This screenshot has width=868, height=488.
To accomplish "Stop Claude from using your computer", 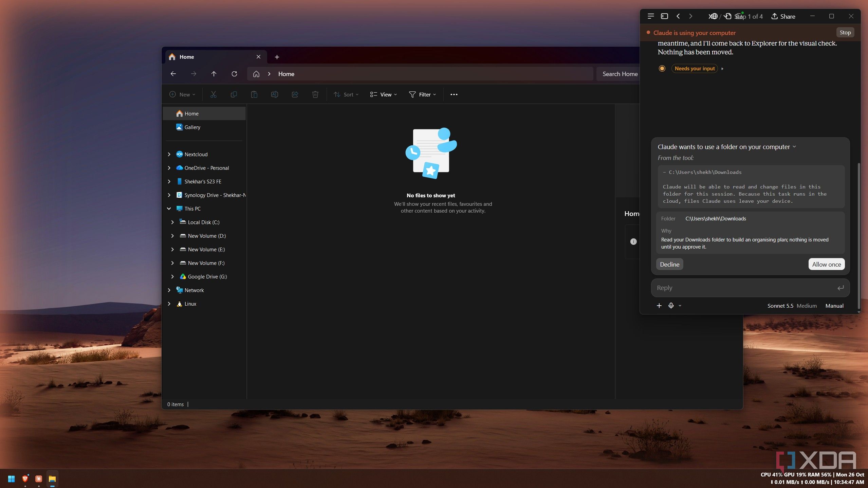I will [x=845, y=33].
